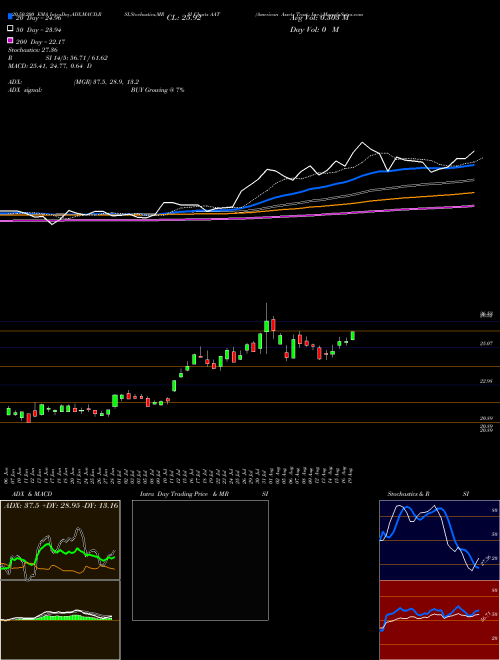The image size is (500, 660).
Task: Open the red RSI chart panel
Action: 439,620
